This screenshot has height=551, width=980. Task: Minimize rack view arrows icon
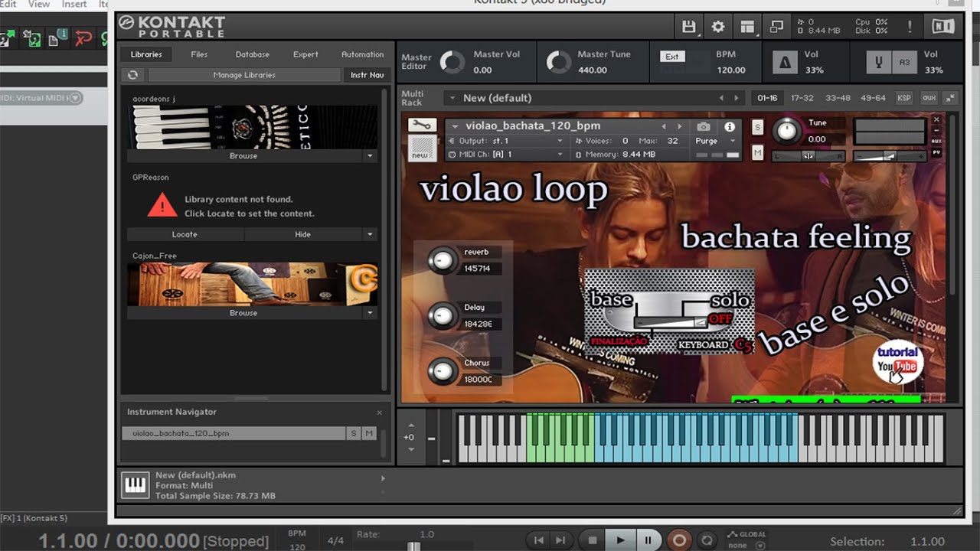pos(950,98)
